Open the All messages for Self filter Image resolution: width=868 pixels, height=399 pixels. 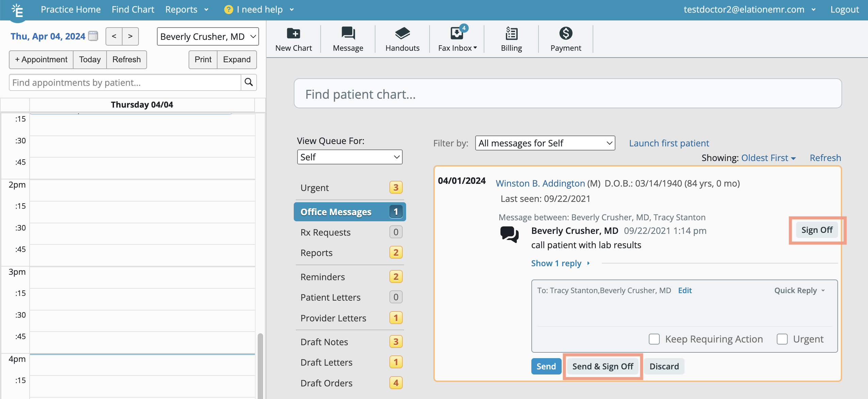pyautogui.click(x=544, y=143)
